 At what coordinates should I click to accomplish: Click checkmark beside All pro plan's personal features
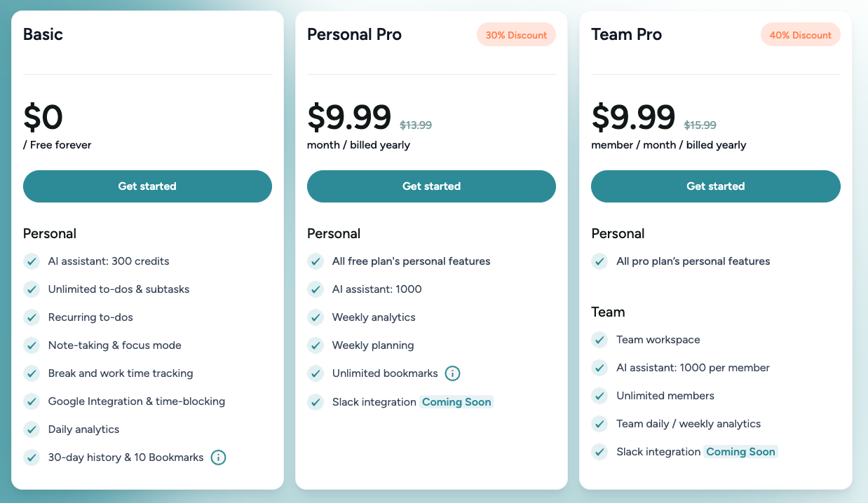(x=599, y=261)
